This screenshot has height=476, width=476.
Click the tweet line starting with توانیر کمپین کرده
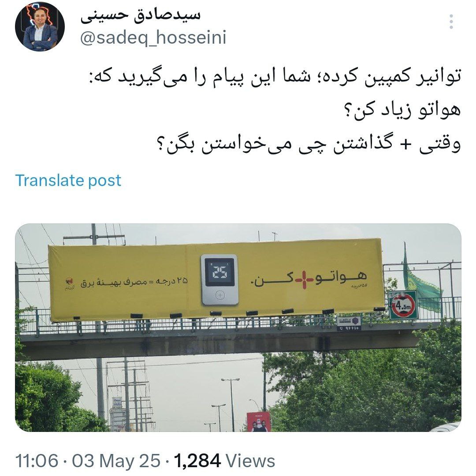275,78
